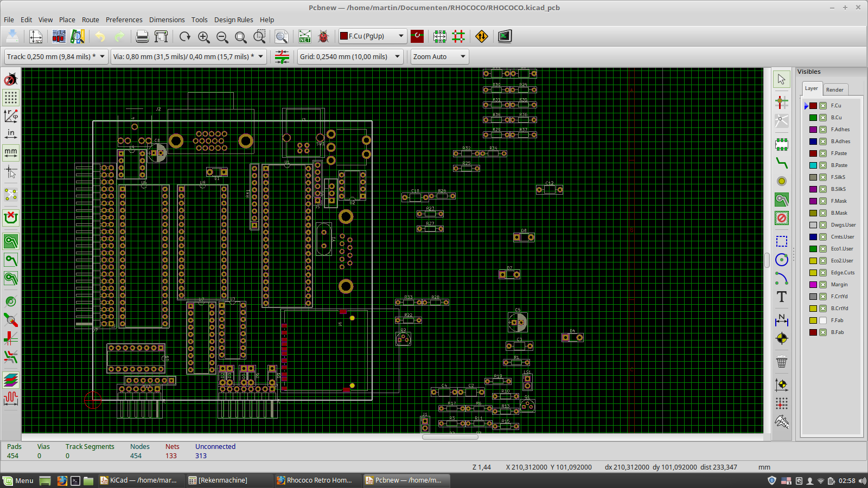Select the Add text tool
Image resolution: width=868 pixels, height=488 pixels.
coord(781,297)
